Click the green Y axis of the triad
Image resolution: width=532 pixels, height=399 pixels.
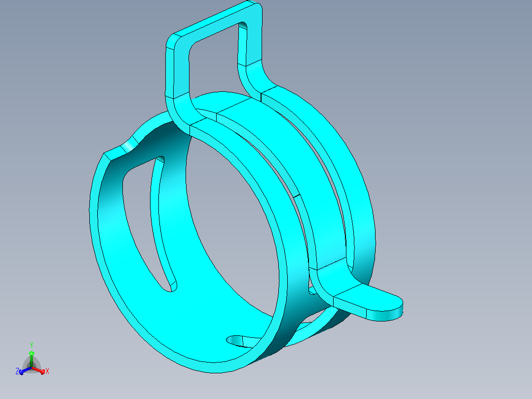click(x=31, y=359)
